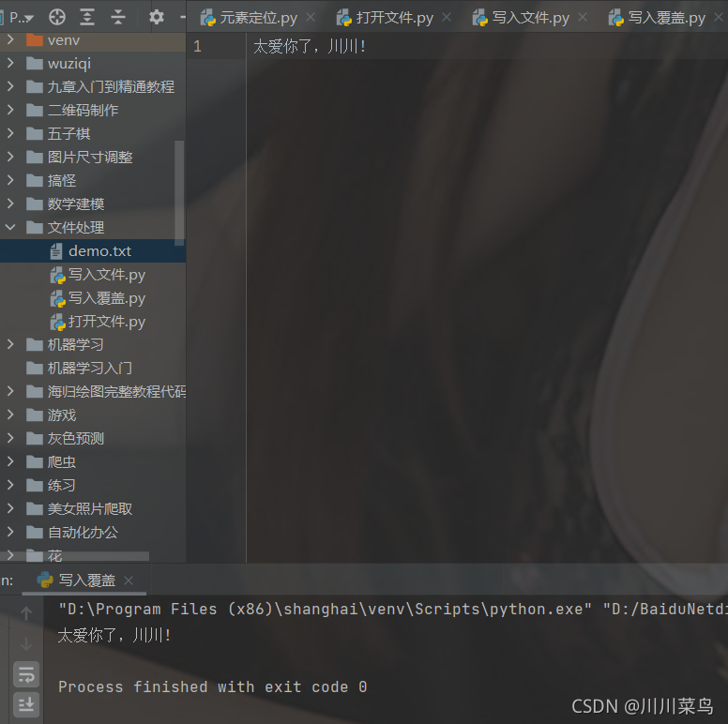Click the 数学建模 folder icon

pos(35,204)
